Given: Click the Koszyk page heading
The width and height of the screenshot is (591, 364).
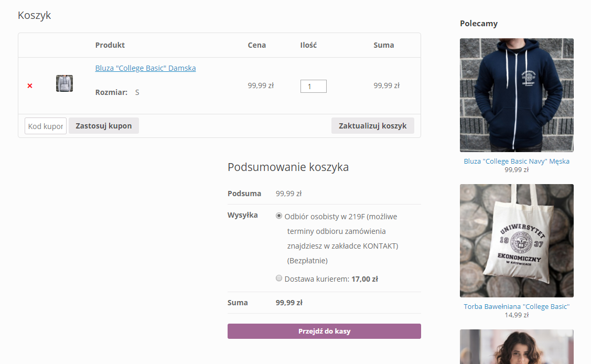Looking at the screenshot, I should point(34,15).
